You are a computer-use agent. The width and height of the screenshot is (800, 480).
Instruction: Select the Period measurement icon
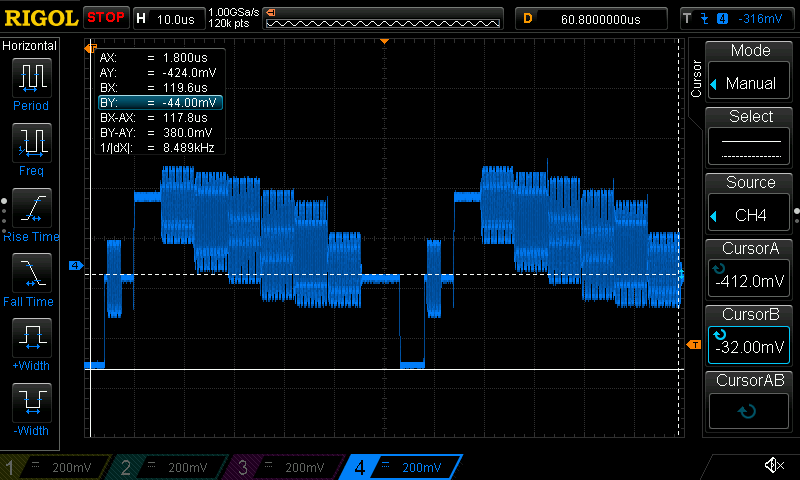(x=32, y=78)
